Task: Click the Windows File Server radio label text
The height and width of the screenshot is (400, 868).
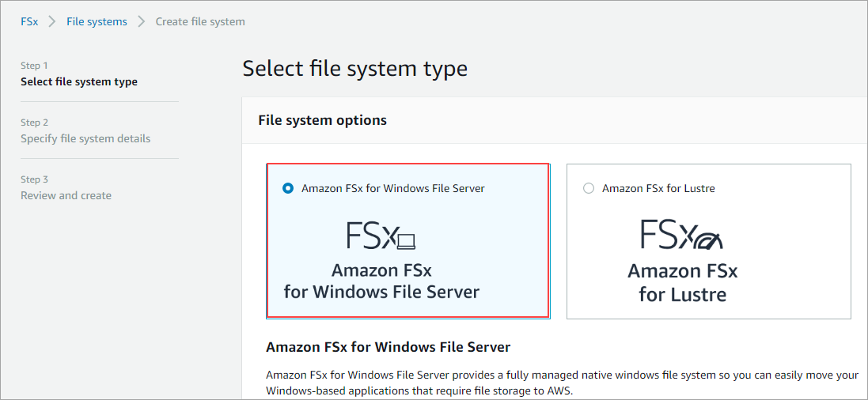Action: click(x=393, y=189)
